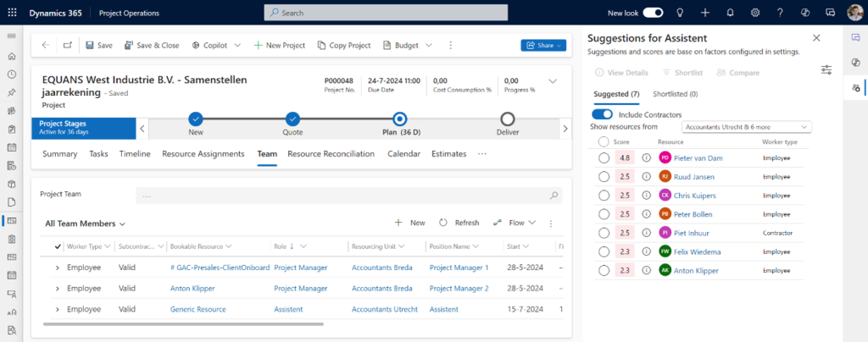Click Copy Project button
Screen dimensions: 868x342
pyautogui.click(x=344, y=46)
